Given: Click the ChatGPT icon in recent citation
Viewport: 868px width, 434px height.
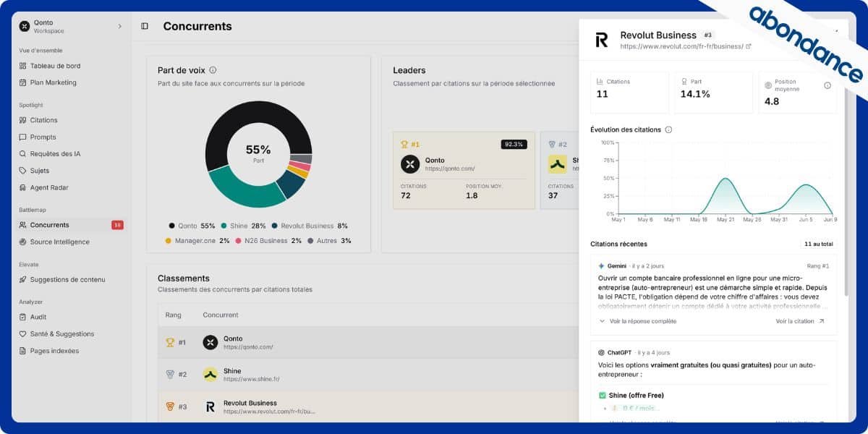Looking at the screenshot, I should tap(601, 352).
